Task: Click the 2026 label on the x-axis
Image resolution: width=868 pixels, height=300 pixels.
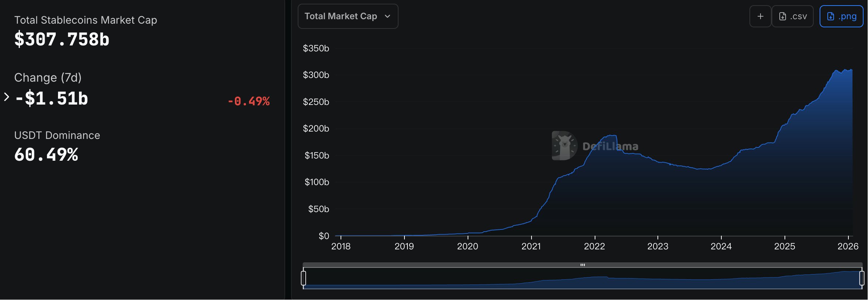Action: [848, 246]
